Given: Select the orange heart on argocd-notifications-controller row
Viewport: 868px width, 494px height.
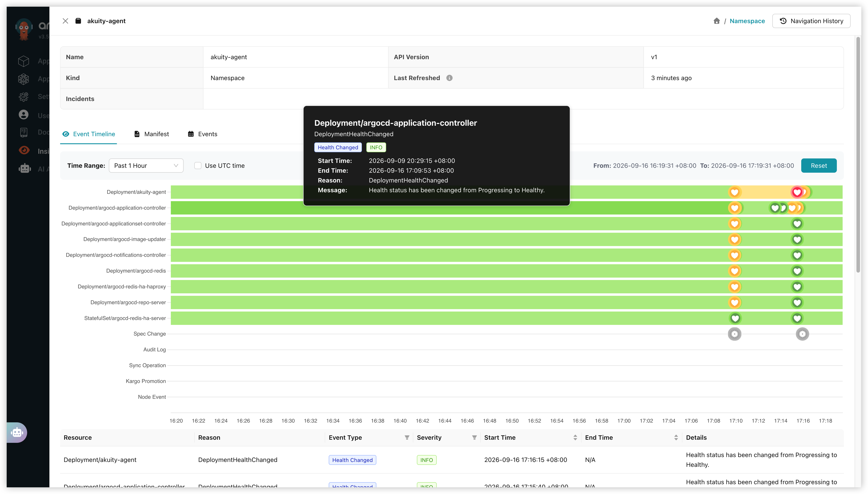Looking at the screenshot, I should click(x=734, y=255).
